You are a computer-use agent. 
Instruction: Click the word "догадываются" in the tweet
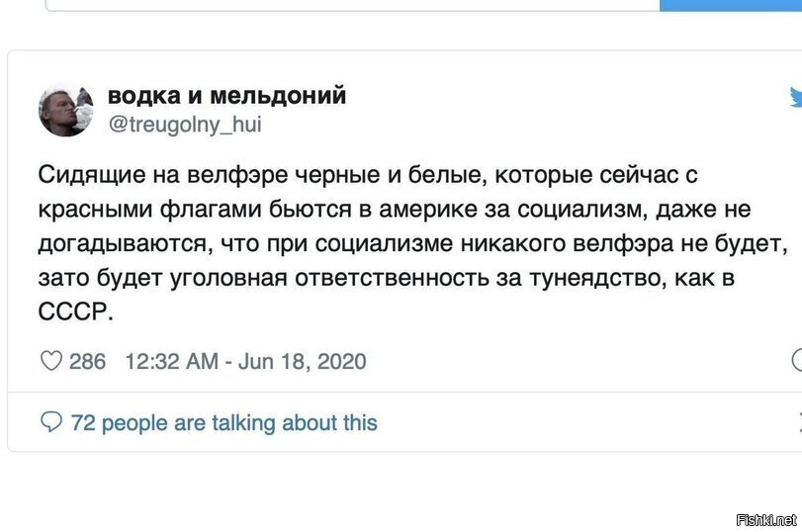(106, 244)
